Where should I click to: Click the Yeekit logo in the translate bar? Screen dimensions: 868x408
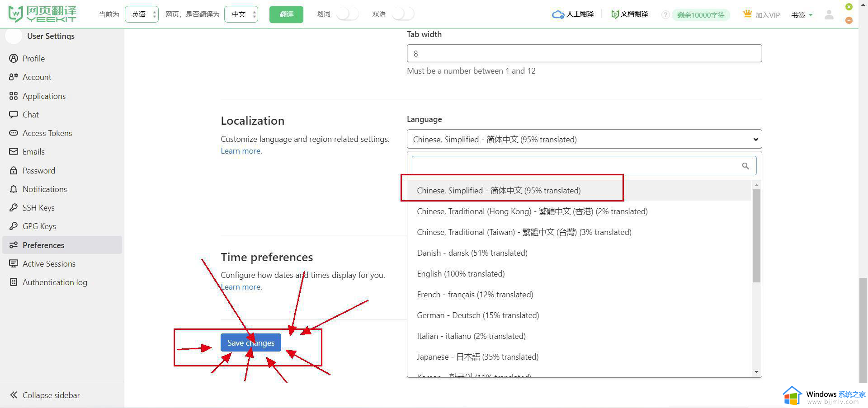(43, 14)
